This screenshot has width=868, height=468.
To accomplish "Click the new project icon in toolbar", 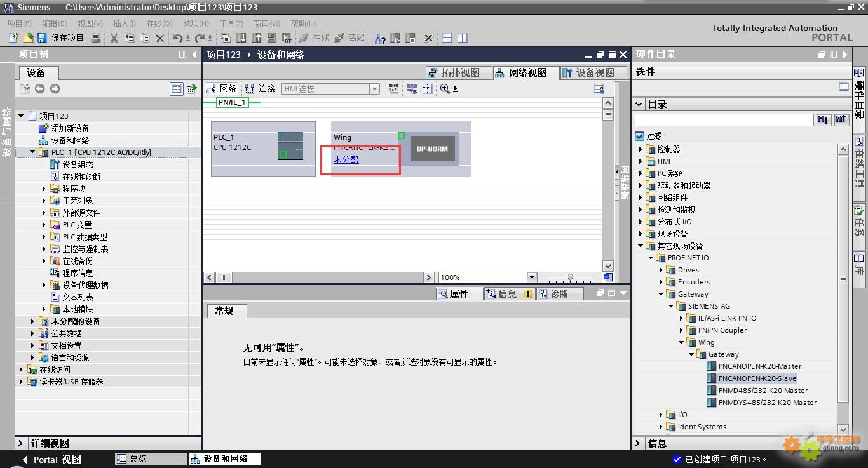I will click(13, 38).
